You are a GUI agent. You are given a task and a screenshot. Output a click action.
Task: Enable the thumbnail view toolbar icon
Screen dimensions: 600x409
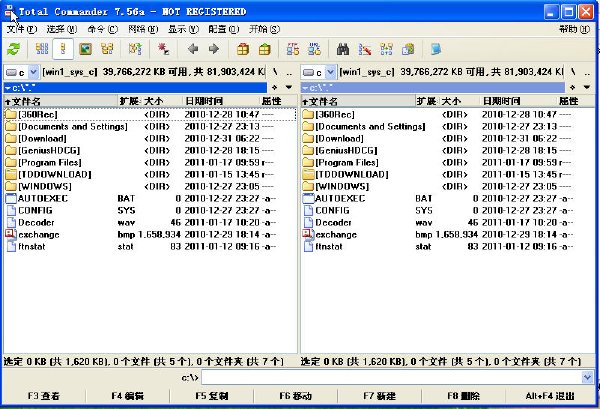pos(85,49)
